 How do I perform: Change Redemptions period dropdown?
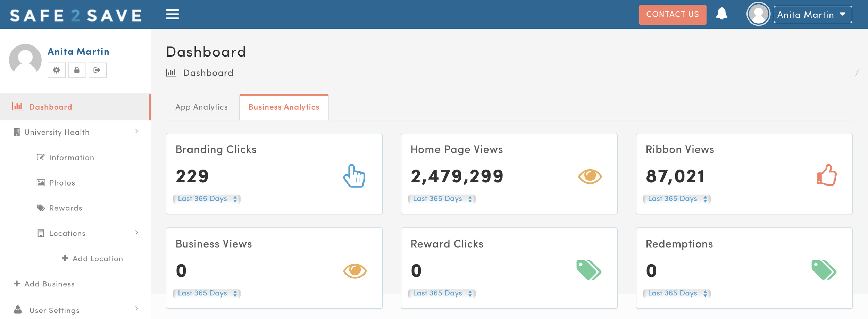[x=677, y=293]
